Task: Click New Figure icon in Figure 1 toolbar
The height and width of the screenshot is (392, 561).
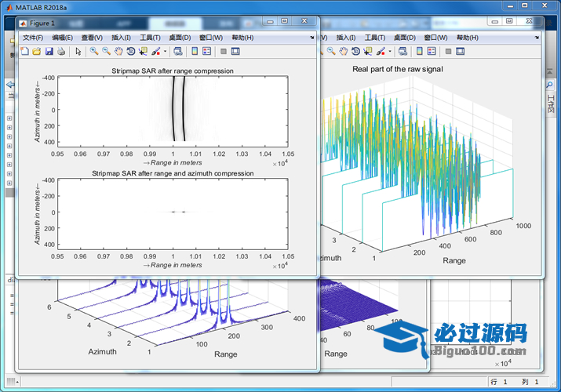Action: tap(24, 52)
